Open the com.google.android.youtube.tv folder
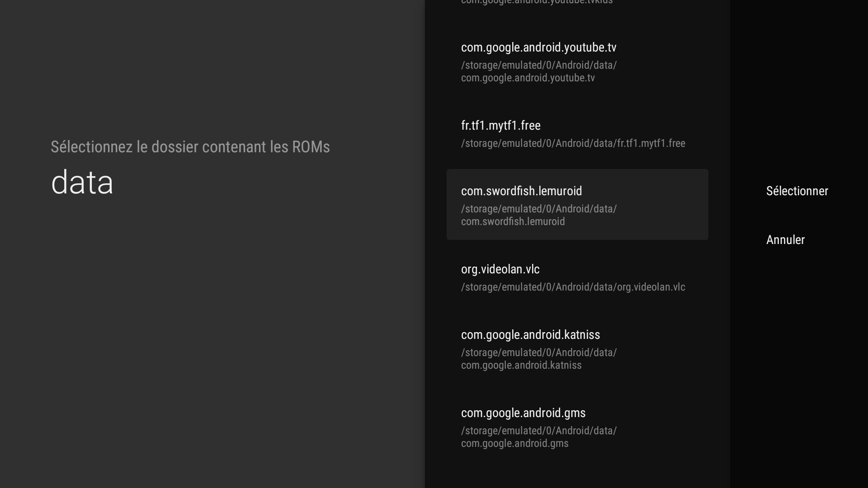Screen dimensions: 868x488 click(x=577, y=62)
